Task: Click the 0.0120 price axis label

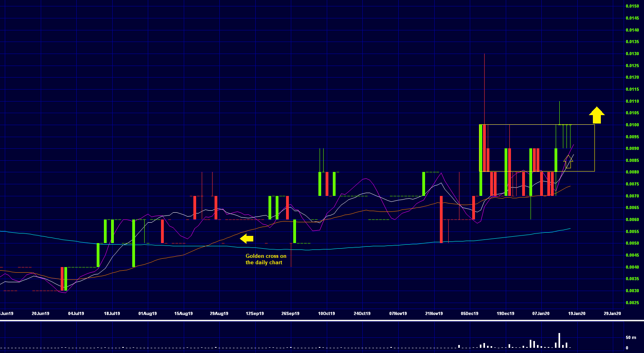Action: point(632,77)
